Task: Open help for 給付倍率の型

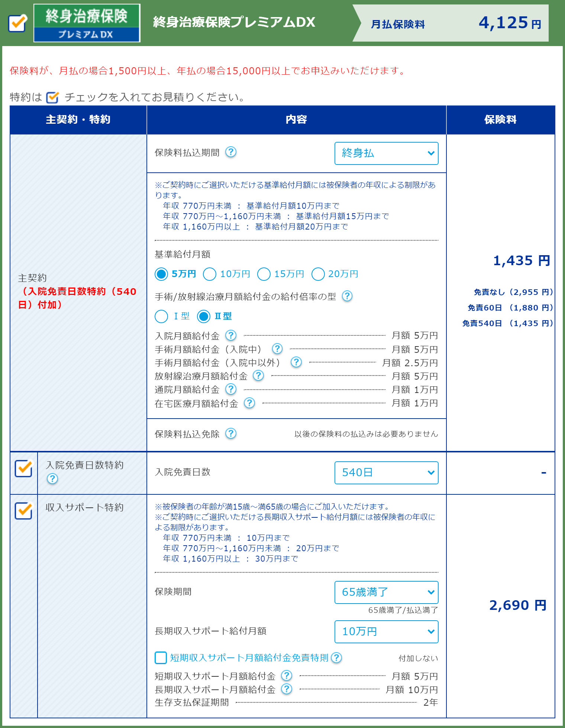Action: point(347,296)
